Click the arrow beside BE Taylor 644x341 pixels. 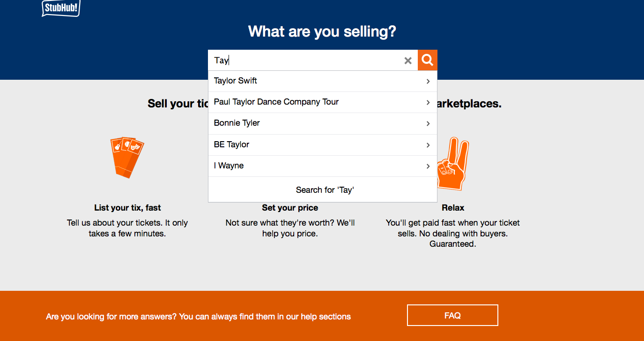click(x=428, y=145)
